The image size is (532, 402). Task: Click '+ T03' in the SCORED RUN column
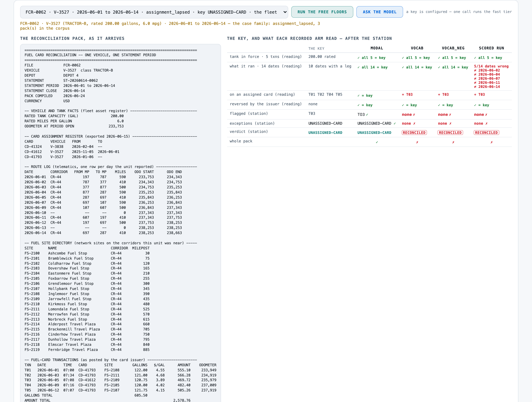[x=479, y=95]
